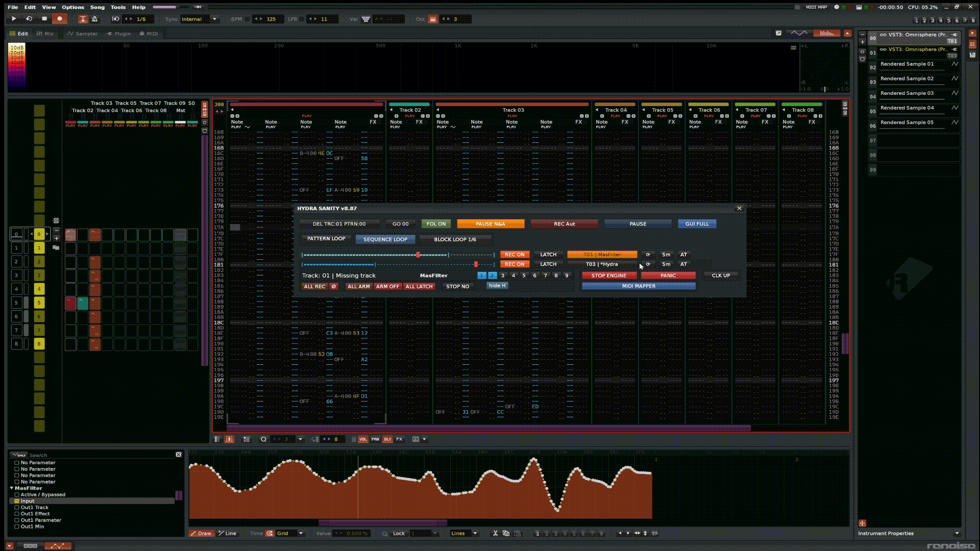Open the Lock value dropdown
Image resolution: width=980 pixels, height=551 pixels.
coord(425,534)
